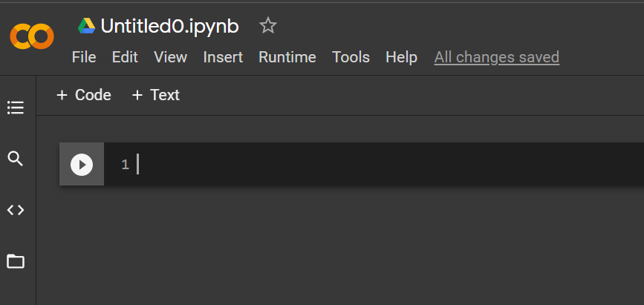Viewport: 644px width, 305px height.
Task: Open the Tools menu
Action: (351, 57)
